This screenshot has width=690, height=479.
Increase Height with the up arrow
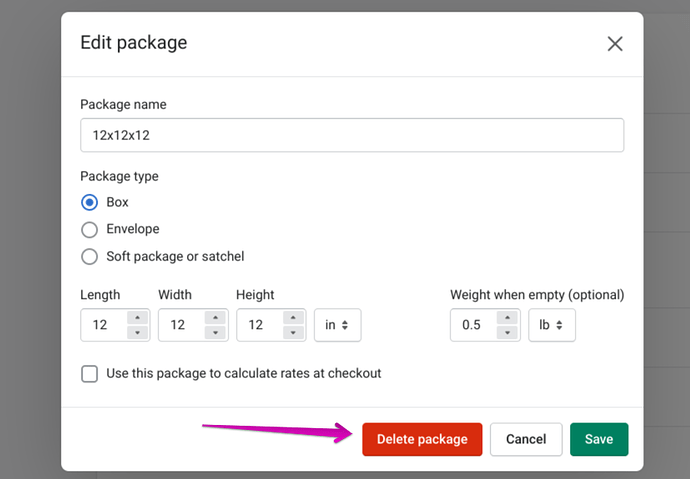[294, 317]
